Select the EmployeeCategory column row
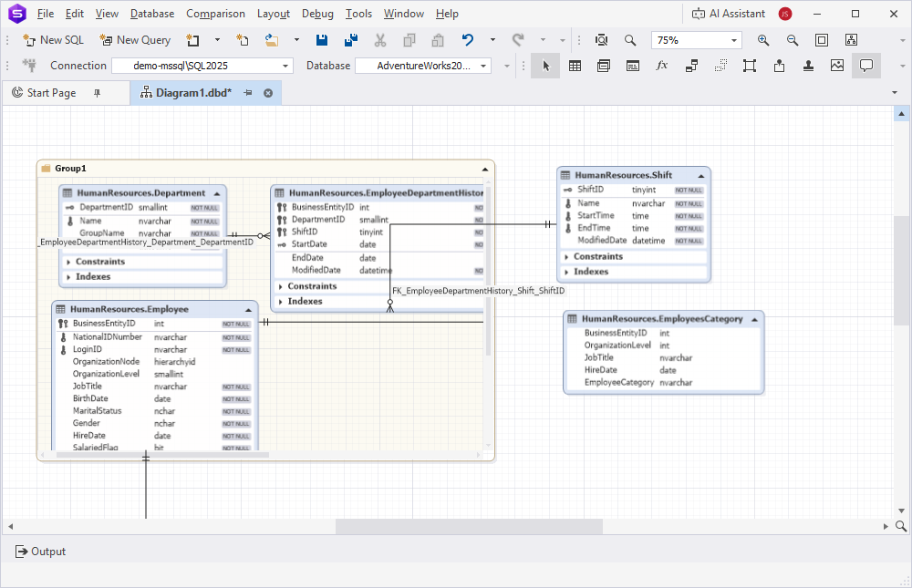The width and height of the screenshot is (912, 588). [663, 383]
